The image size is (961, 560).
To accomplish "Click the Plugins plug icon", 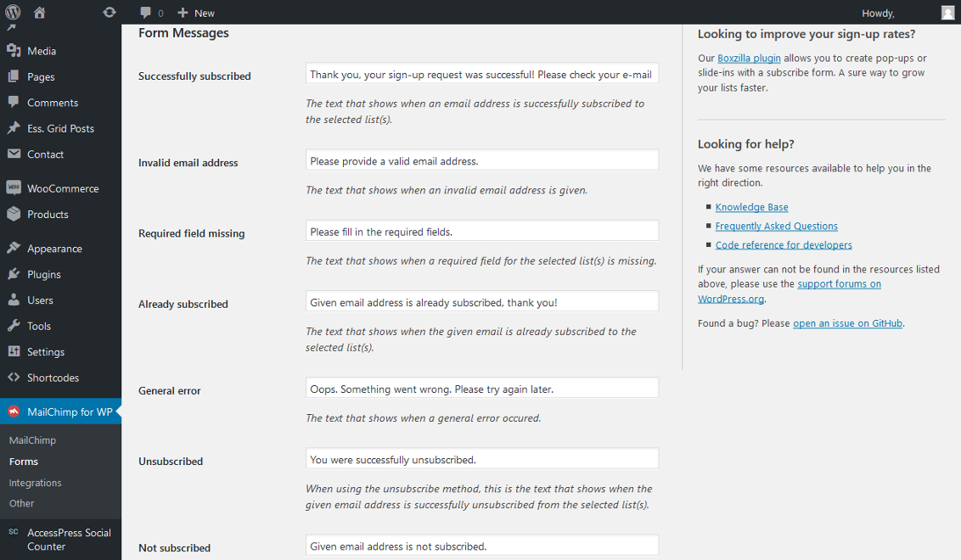I will pos(14,274).
